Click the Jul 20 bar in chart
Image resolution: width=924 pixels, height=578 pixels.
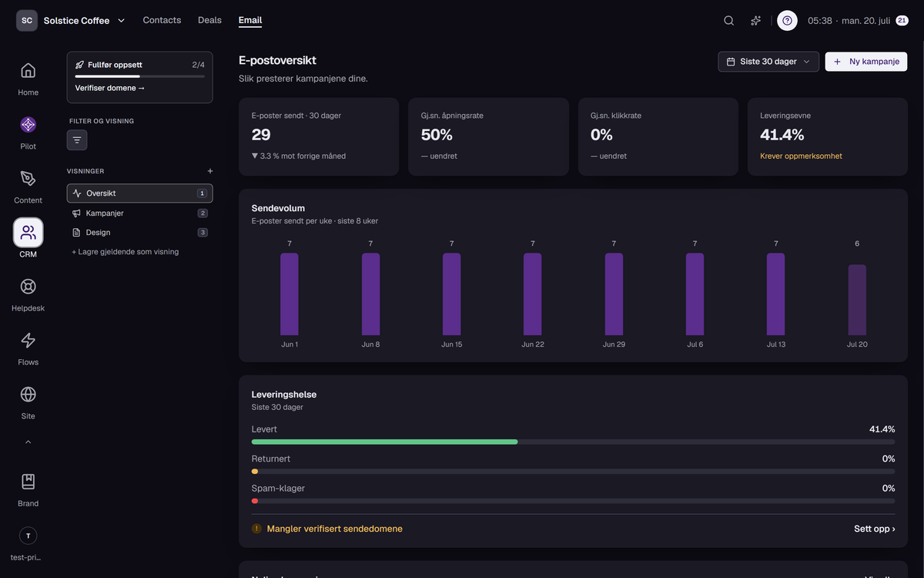[x=857, y=300]
